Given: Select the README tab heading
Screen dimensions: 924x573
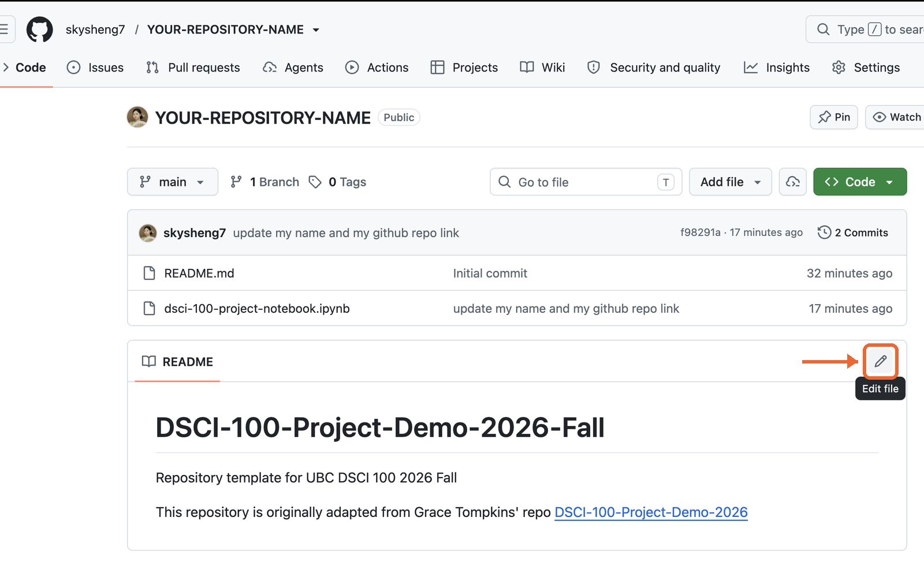Looking at the screenshot, I should tap(177, 361).
